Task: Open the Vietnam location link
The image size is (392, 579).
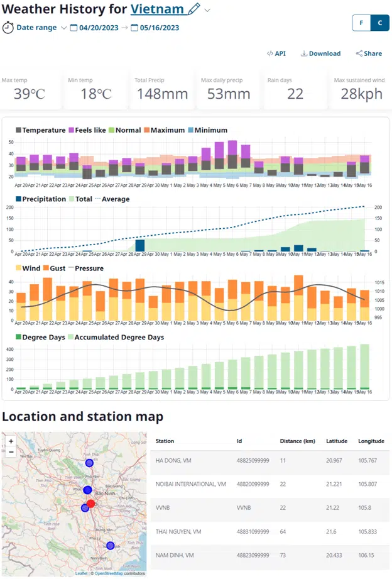Action: point(157,9)
